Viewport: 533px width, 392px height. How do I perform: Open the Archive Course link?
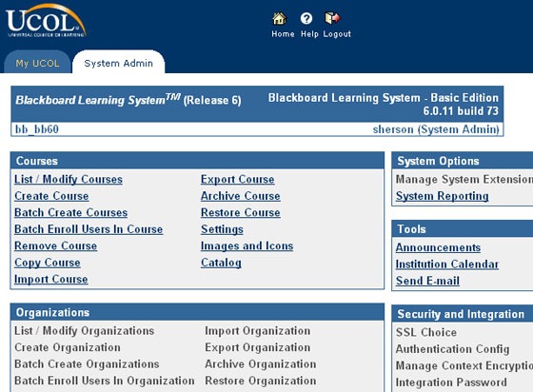pos(241,196)
